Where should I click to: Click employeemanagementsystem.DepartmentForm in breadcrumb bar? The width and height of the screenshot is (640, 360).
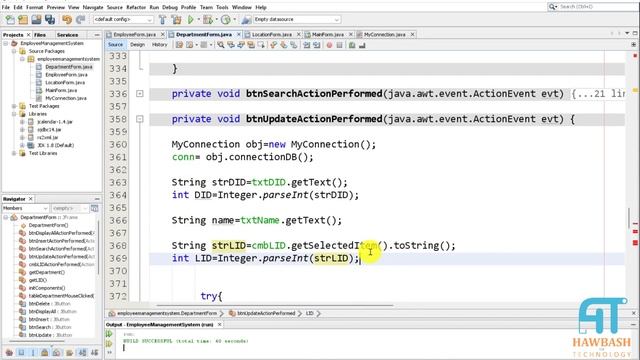pos(167,313)
